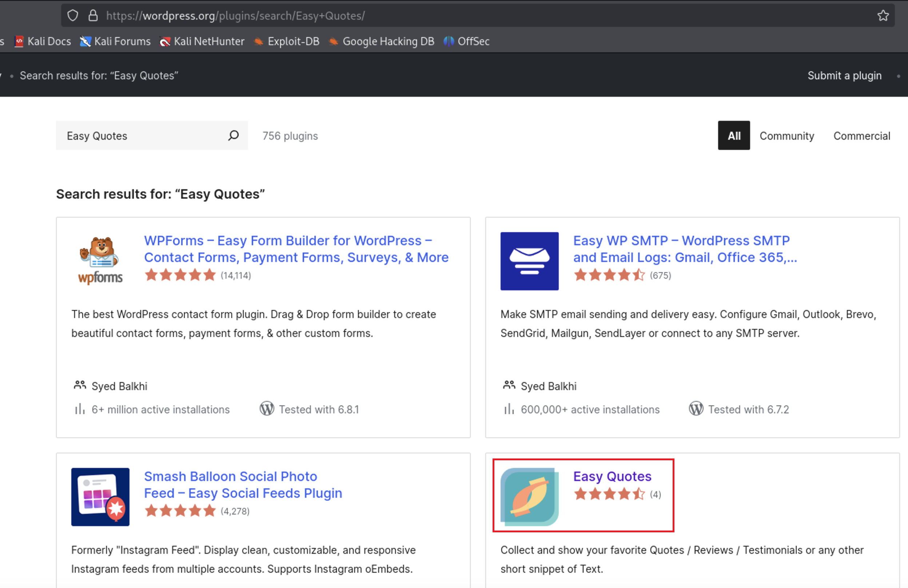
Task: Click the bar chart icon by 600,000+ installations
Action: (x=509, y=409)
